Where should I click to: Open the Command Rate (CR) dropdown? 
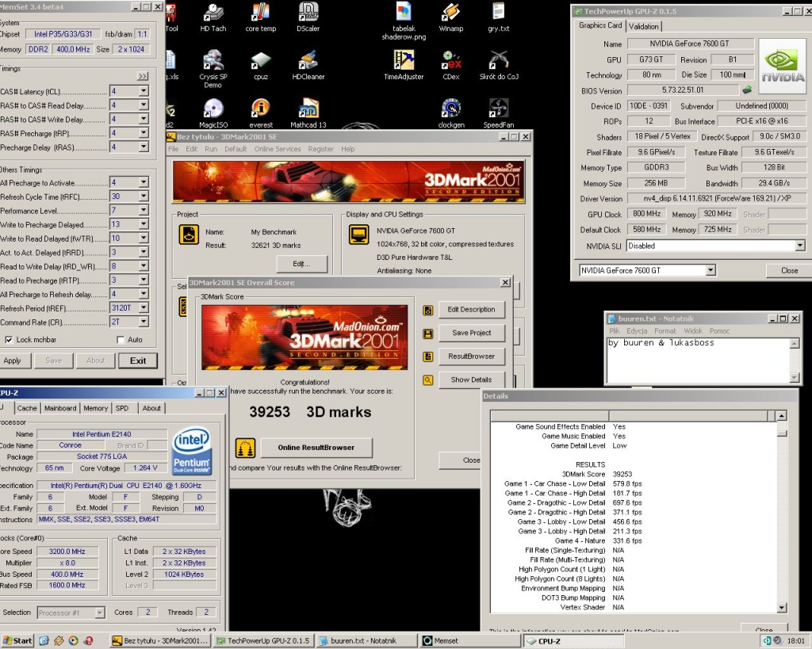point(144,322)
